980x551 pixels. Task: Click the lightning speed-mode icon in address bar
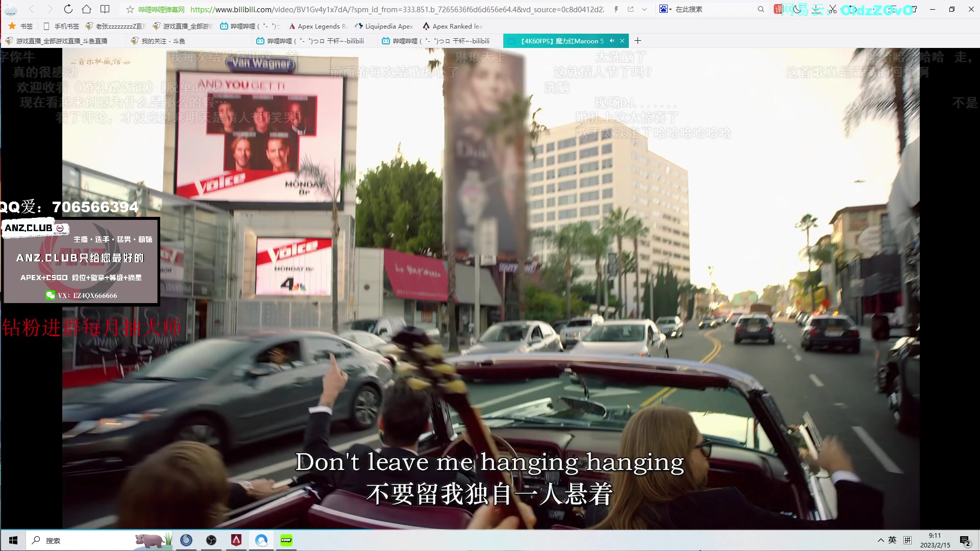pyautogui.click(x=616, y=9)
